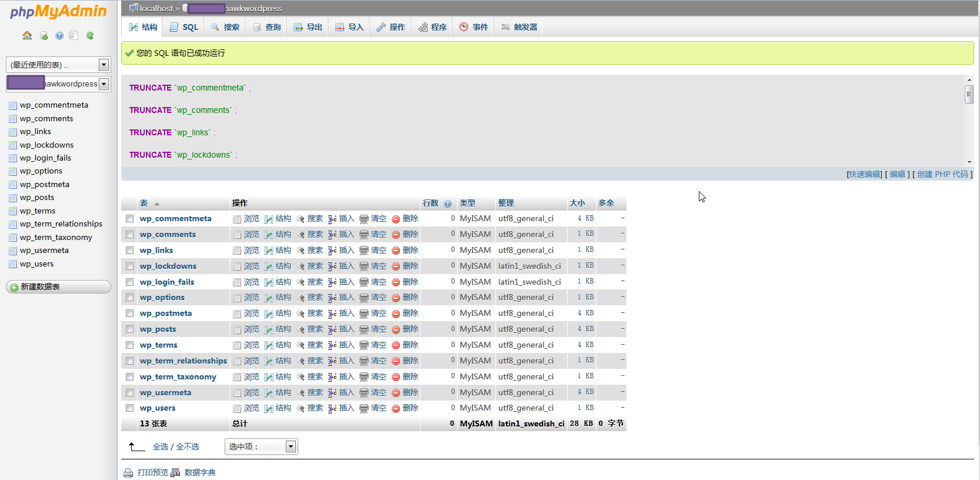Open wp_term_relationships in the sidebar list

pyautogui.click(x=61, y=224)
